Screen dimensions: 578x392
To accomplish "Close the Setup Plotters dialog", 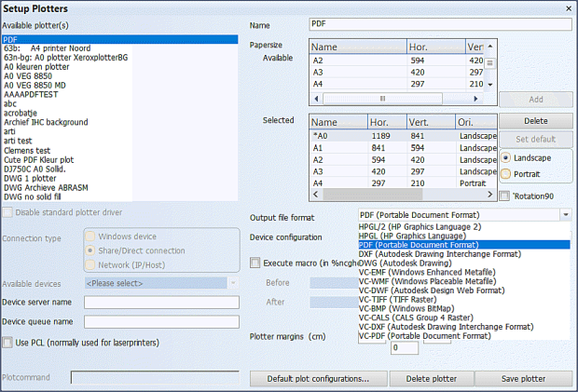I will (x=567, y=8).
